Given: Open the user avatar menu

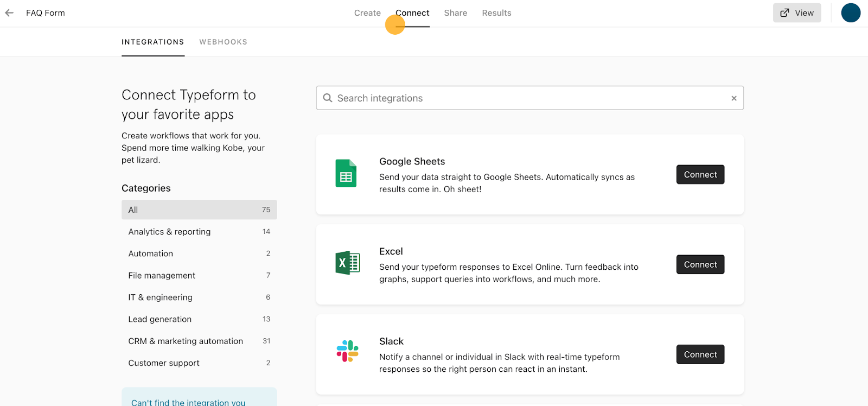Looking at the screenshot, I should coord(851,13).
